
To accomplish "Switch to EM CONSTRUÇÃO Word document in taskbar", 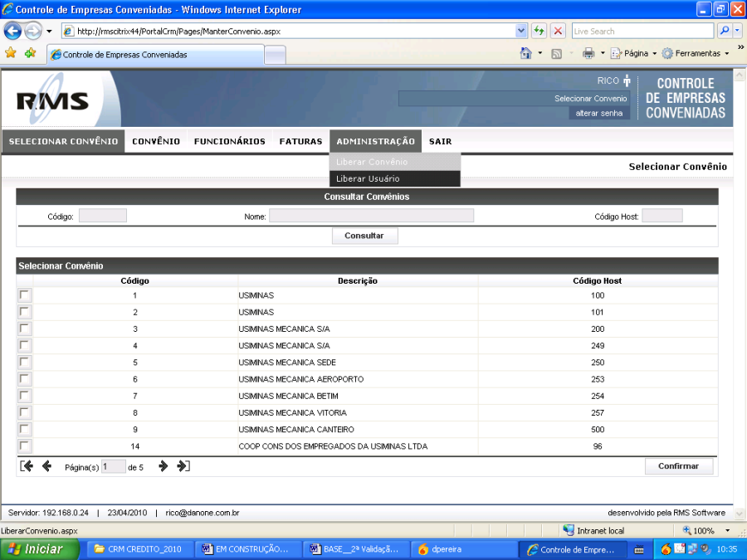I will pos(248,549).
